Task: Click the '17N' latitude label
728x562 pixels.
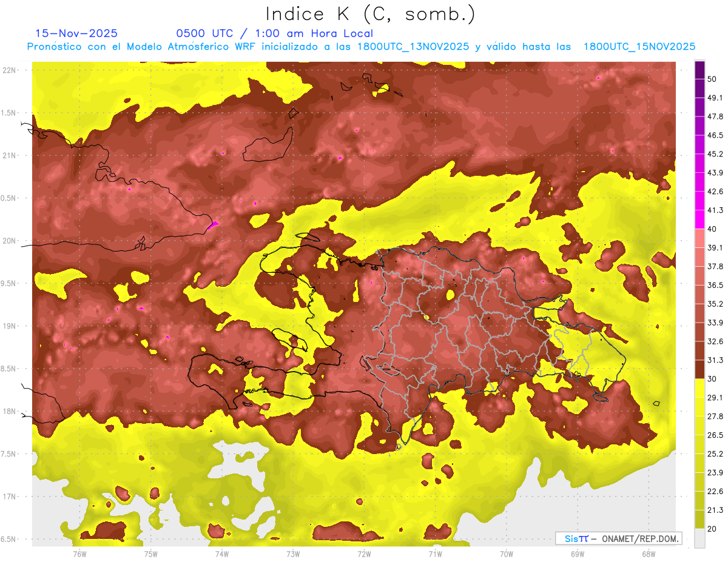Action: (x=10, y=497)
